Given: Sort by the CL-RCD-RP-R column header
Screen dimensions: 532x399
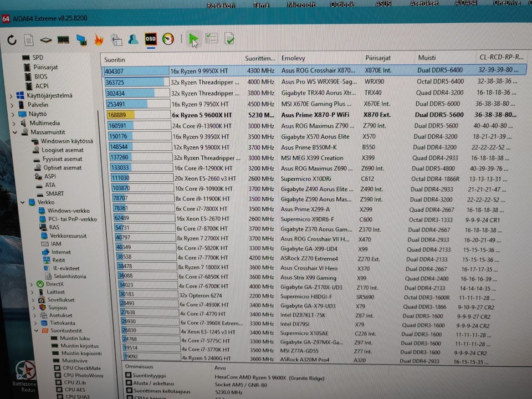Looking at the screenshot, I should point(501,57).
